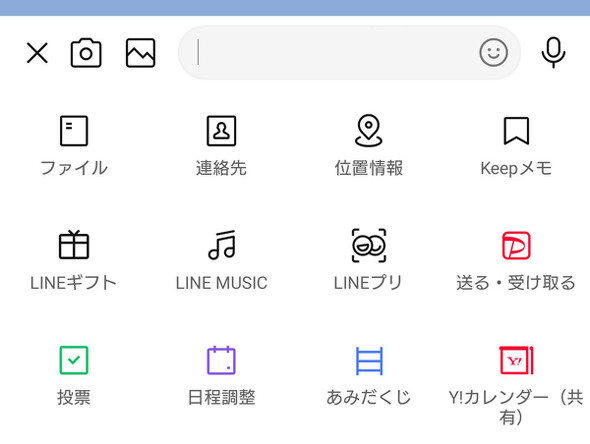
Task: Tap the message text input field
Action: [x=349, y=53]
